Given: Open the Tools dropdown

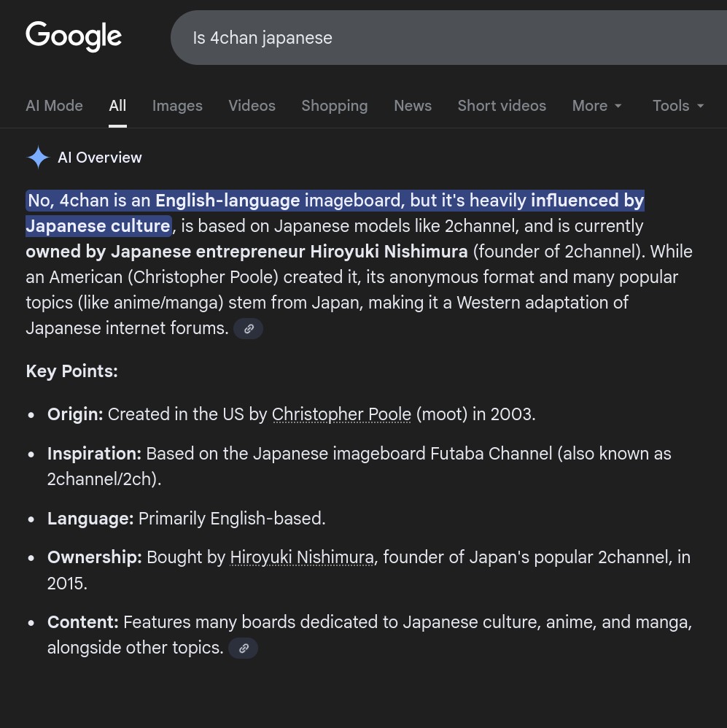Looking at the screenshot, I should click(x=678, y=106).
